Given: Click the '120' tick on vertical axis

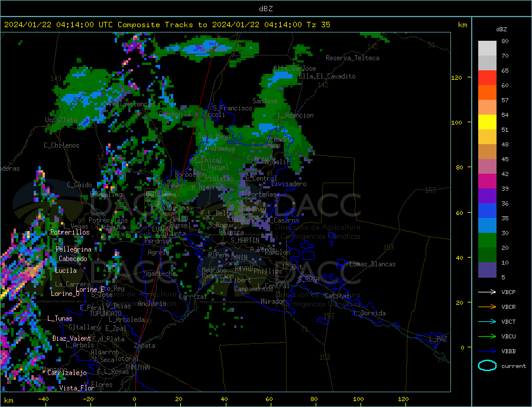Looking at the screenshot, I should [x=457, y=77].
